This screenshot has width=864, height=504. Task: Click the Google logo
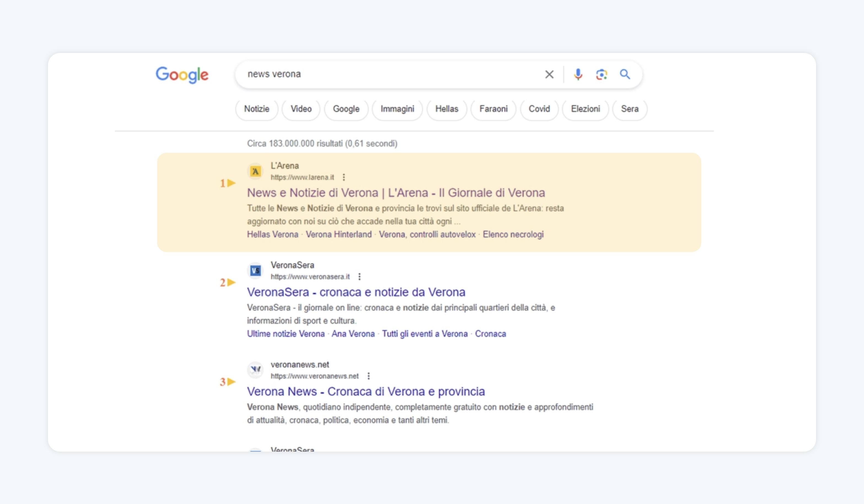coord(182,75)
